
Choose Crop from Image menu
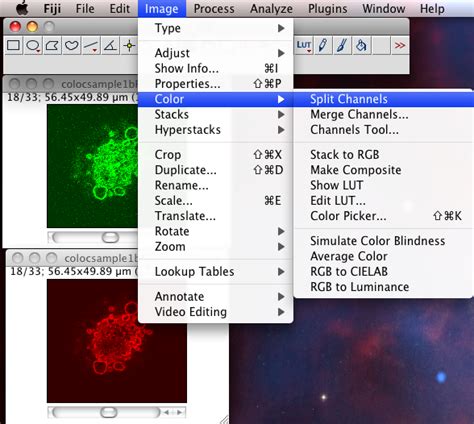pyautogui.click(x=216, y=154)
